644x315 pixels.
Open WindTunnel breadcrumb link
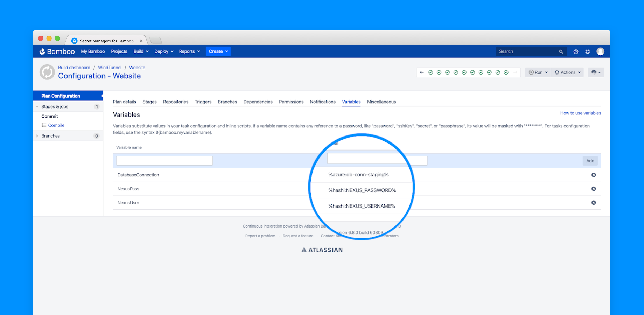pyautogui.click(x=110, y=68)
